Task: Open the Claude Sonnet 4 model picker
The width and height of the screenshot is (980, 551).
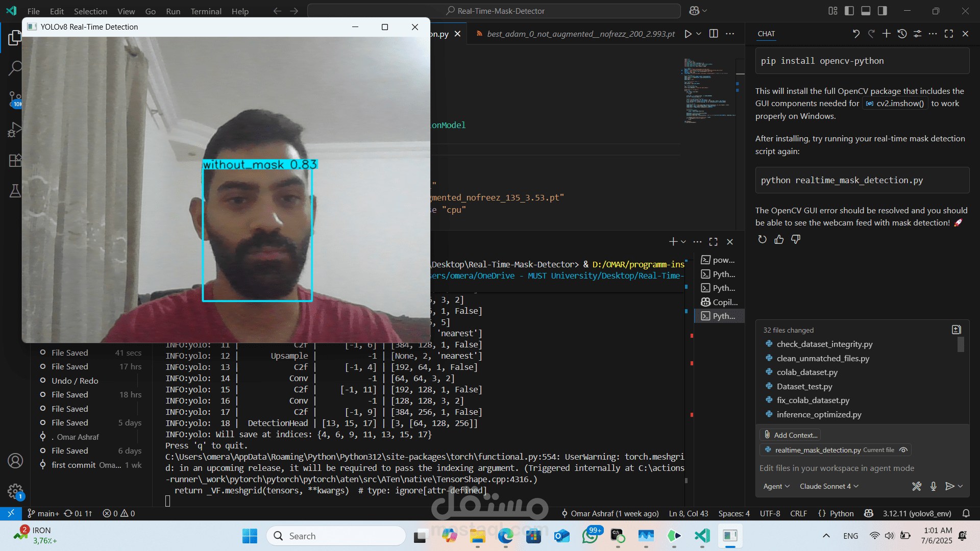Action: pyautogui.click(x=829, y=486)
